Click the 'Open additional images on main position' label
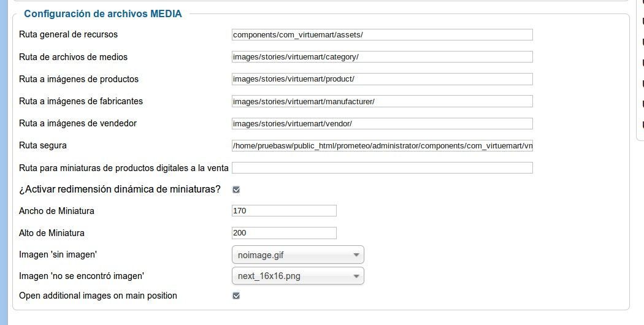Image resolution: width=644 pixels, height=325 pixels. coord(98,296)
